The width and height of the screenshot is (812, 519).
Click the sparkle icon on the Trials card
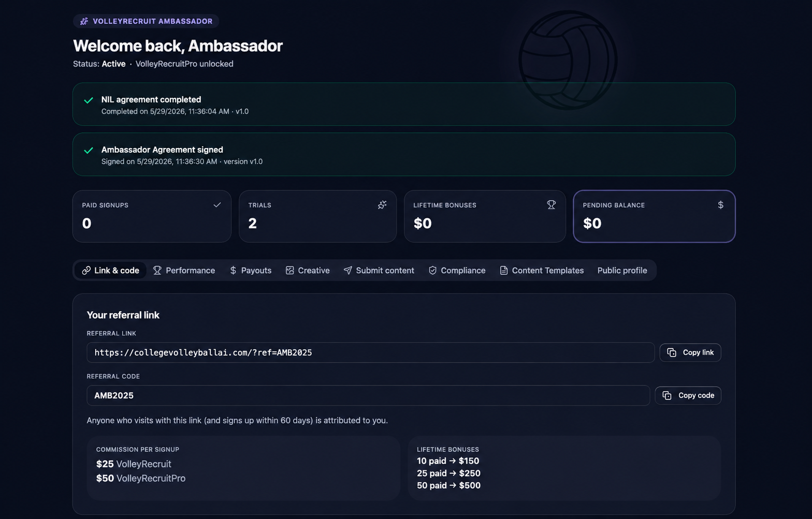click(x=382, y=205)
